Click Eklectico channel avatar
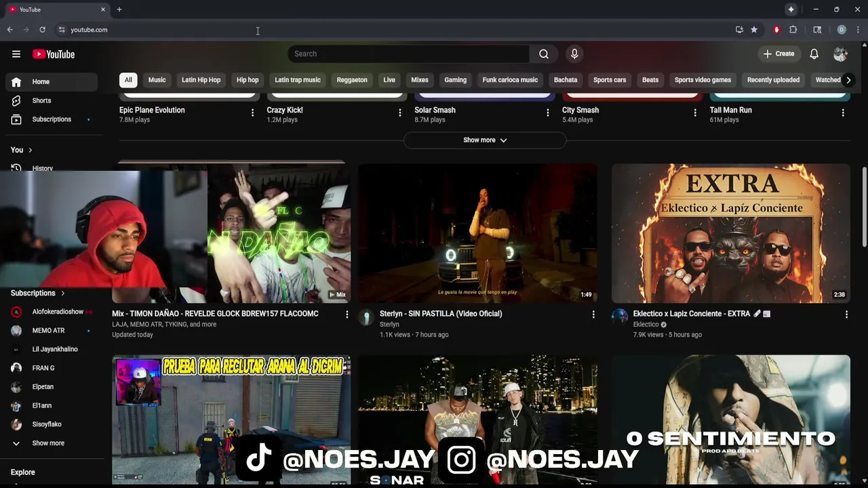Screen dimensions: 868x488 click(619, 317)
